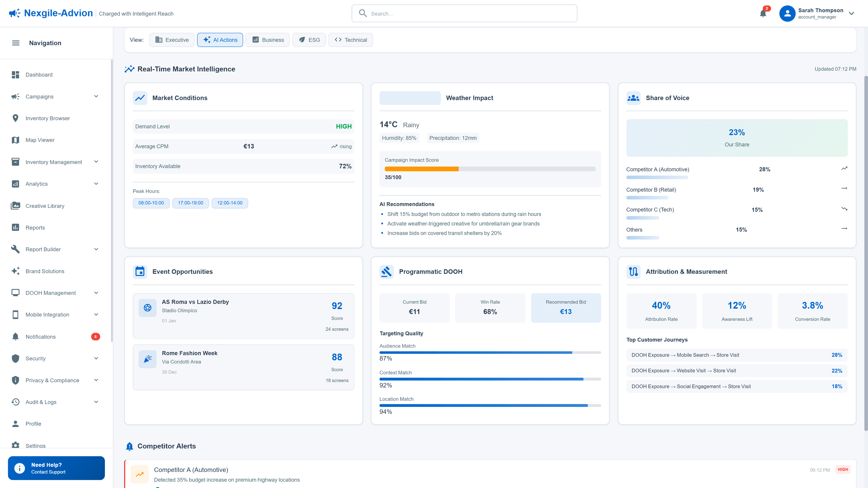
Task: Switch to the Executive view tab
Action: (x=172, y=40)
